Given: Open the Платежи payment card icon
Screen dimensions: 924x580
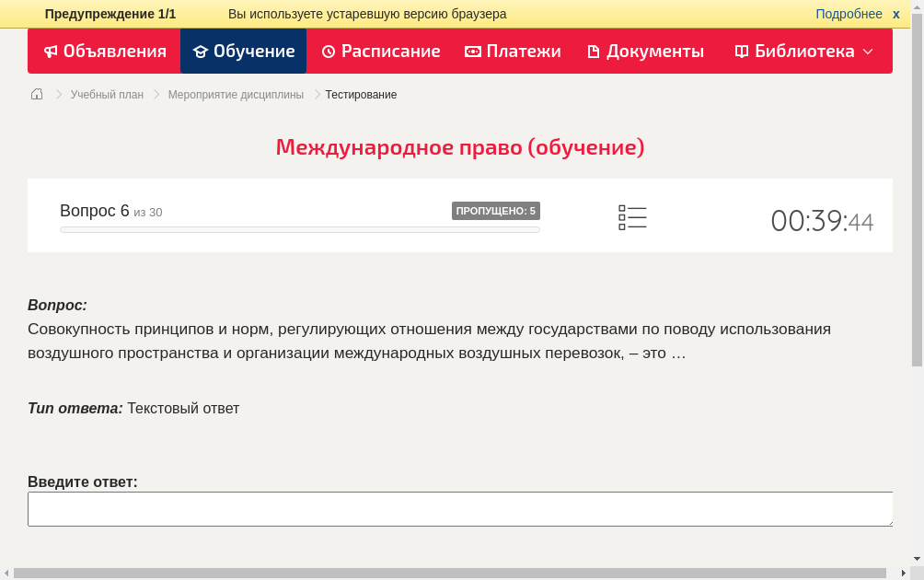Looking at the screenshot, I should click(x=472, y=51).
